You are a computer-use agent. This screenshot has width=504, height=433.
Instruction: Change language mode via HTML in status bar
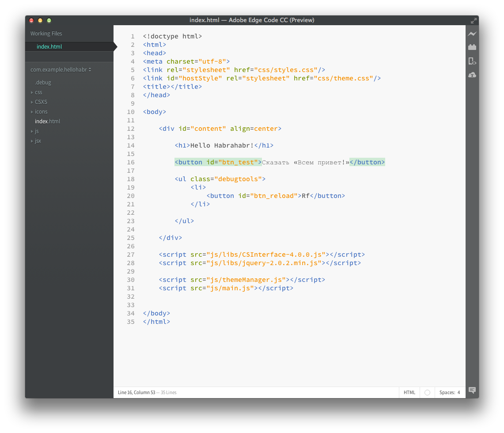coord(409,392)
